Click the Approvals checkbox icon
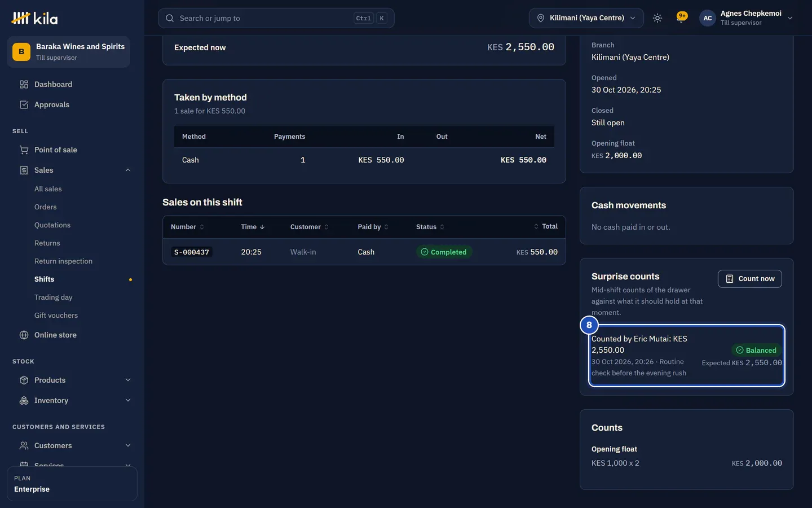 point(24,105)
